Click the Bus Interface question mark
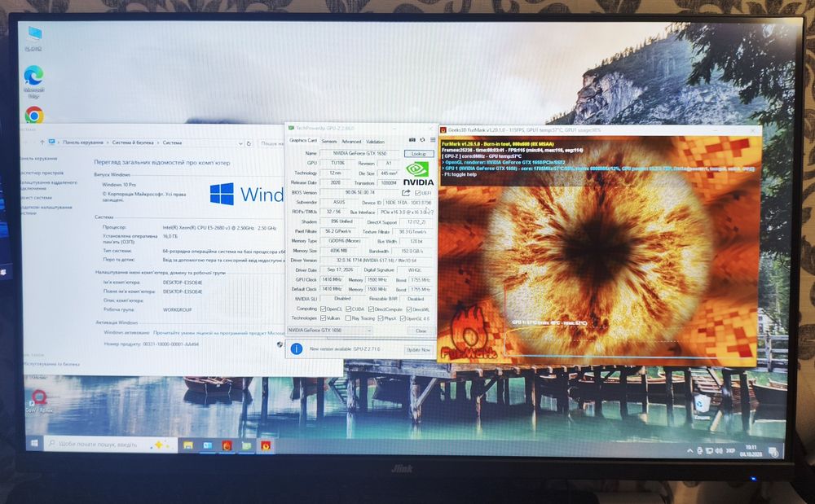This screenshot has height=504, width=815. point(431,213)
